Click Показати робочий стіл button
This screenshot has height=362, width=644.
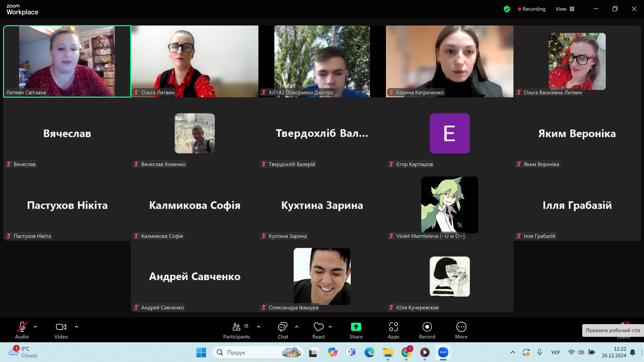(x=613, y=330)
